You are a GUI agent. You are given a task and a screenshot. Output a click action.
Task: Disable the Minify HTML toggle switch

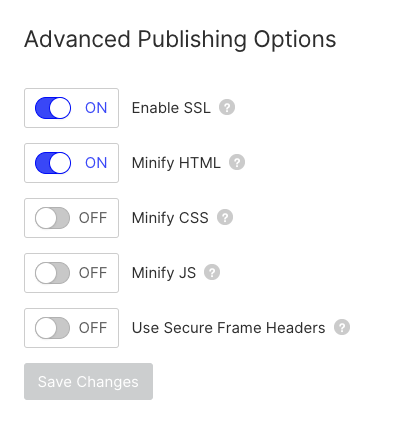[53, 163]
